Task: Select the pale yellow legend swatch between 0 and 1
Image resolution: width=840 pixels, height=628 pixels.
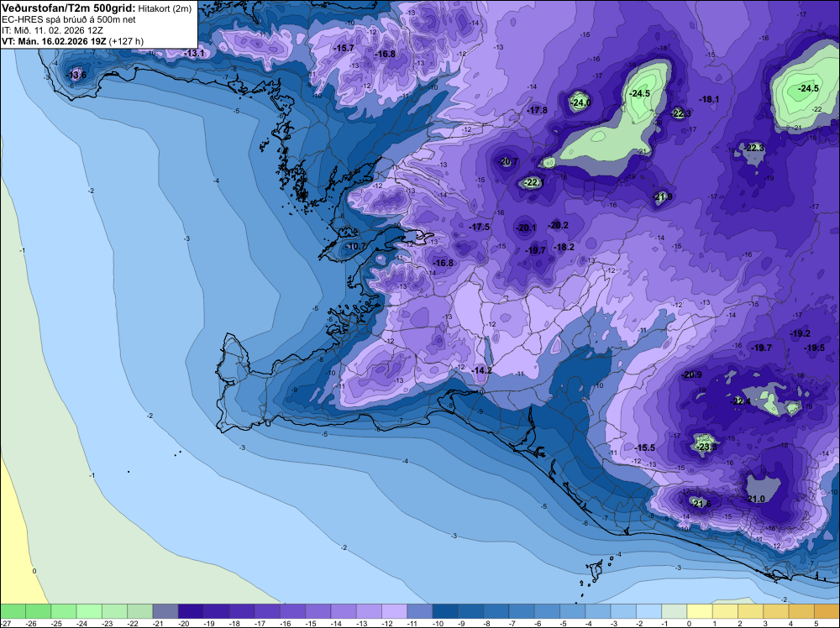Action: 701,611
